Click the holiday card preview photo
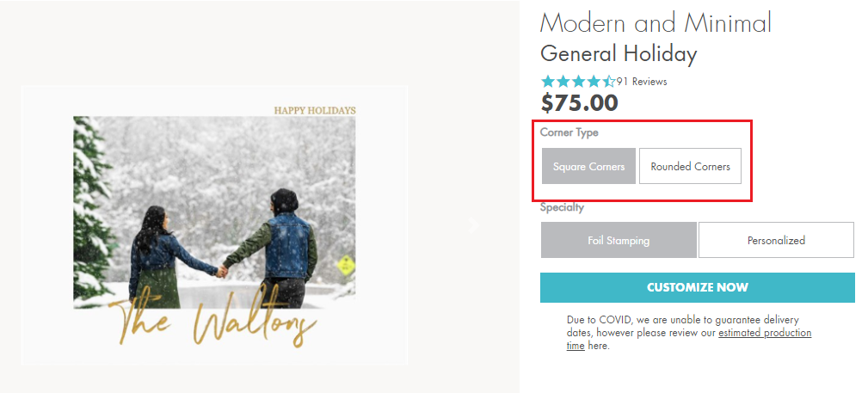The width and height of the screenshot is (868, 393). [x=214, y=206]
